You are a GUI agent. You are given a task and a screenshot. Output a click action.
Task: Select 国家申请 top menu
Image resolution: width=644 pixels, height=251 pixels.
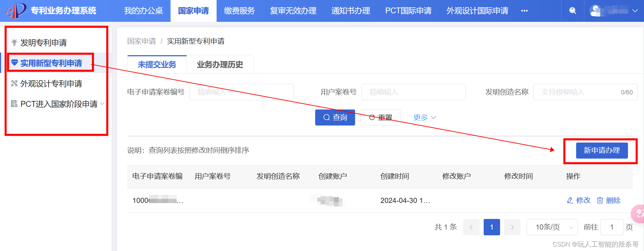[x=193, y=11]
